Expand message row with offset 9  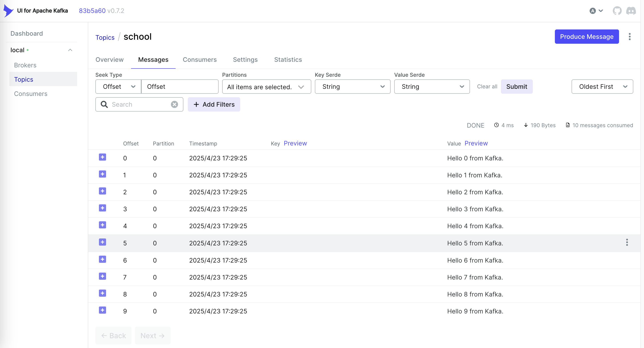click(102, 310)
